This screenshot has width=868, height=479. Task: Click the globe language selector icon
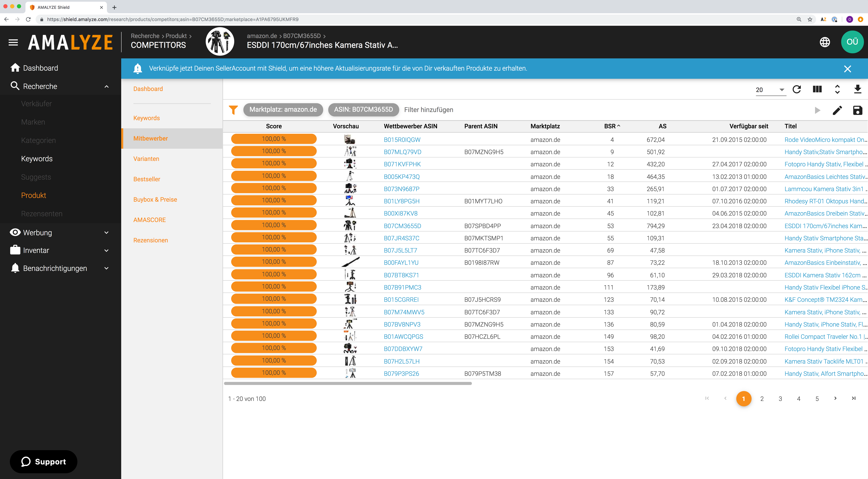(825, 42)
